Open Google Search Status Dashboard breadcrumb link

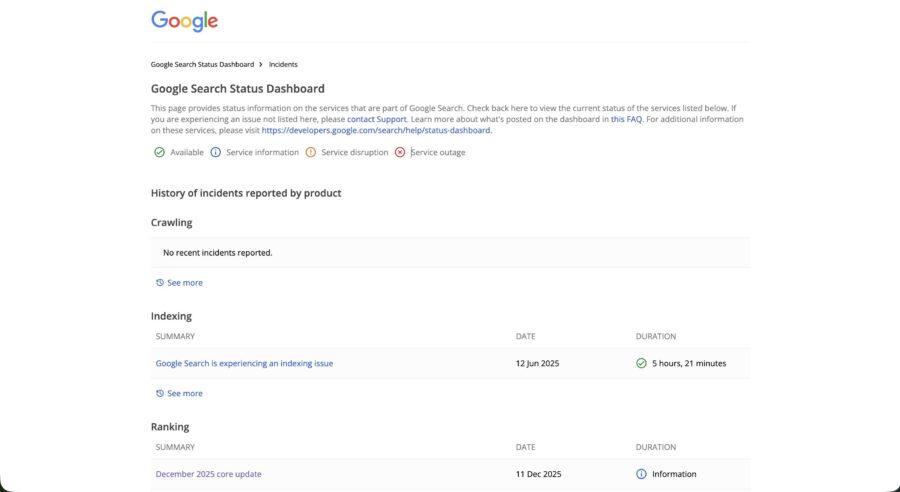pyautogui.click(x=202, y=64)
